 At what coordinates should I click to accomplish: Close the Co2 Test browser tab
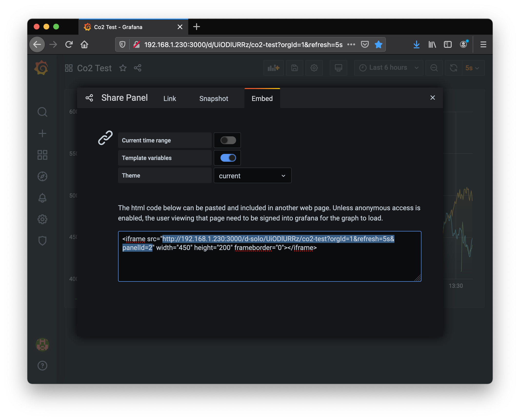180,27
